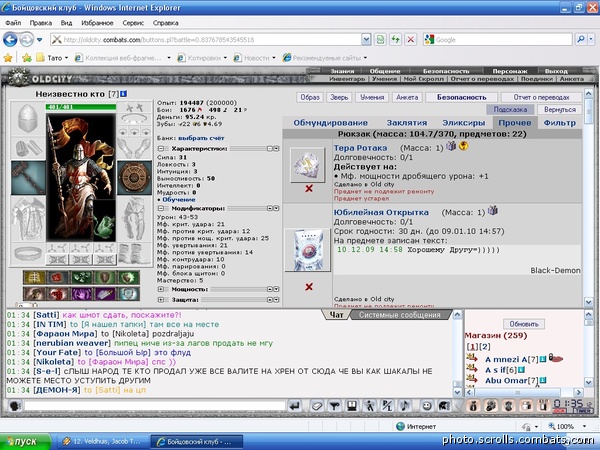
Task: Click the boots equipment slot
Action: [134, 254]
